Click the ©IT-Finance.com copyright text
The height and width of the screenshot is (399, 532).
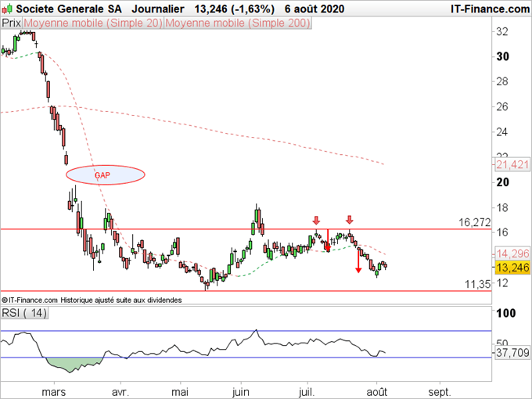point(30,300)
